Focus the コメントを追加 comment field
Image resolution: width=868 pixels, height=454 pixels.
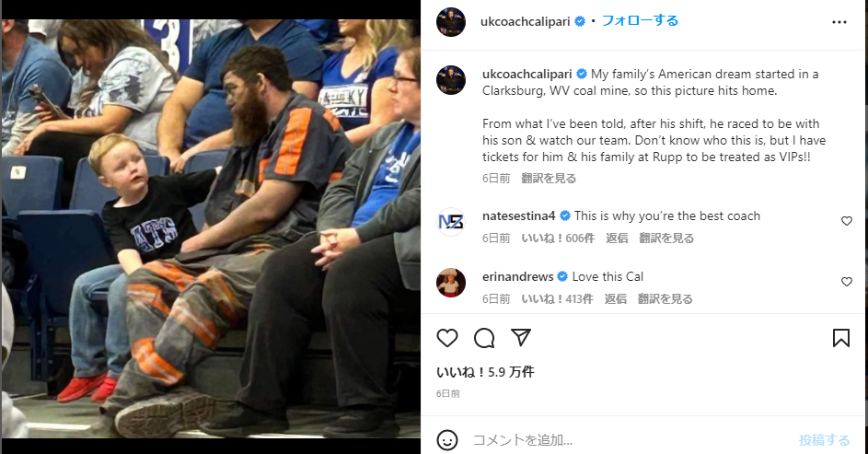631,440
